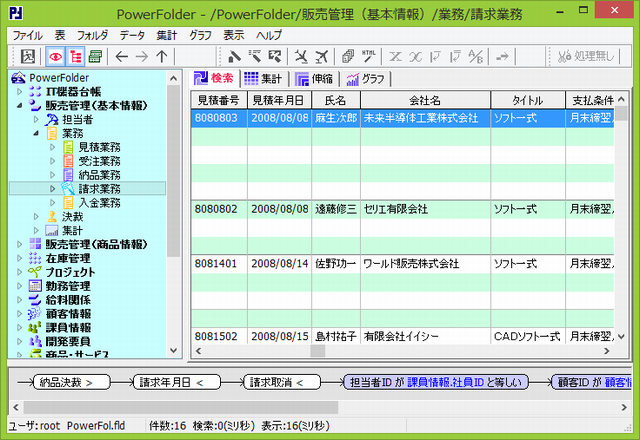
Task: Click the table's horizontal scrollbar thumb
Action: pyautogui.click(x=318, y=351)
